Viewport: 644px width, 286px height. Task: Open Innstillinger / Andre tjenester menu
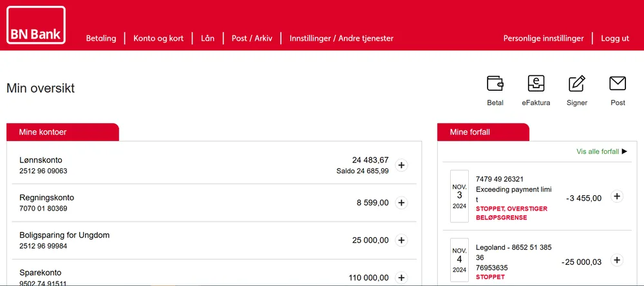pyautogui.click(x=341, y=38)
